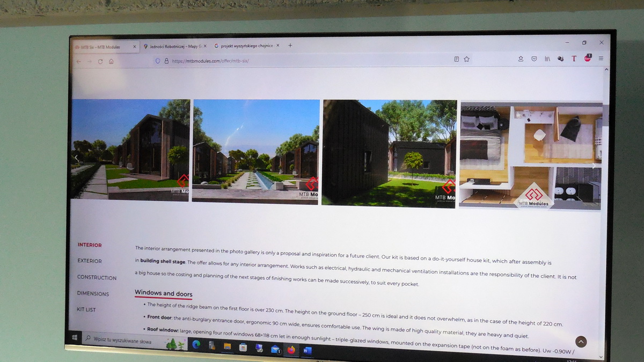Open a new browser tab
This screenshot has height=362, width=644.
coord(290,46)
